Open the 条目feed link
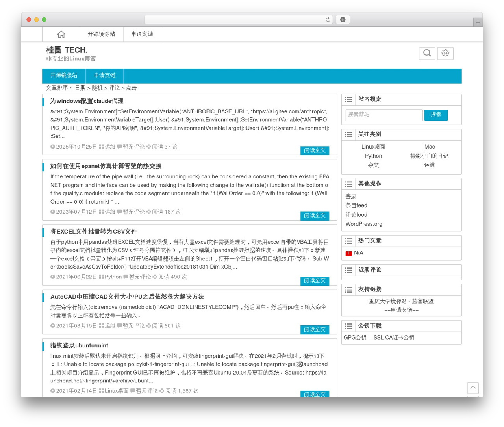Viewport: 504px width, 427px height. (x=356, y=206)
